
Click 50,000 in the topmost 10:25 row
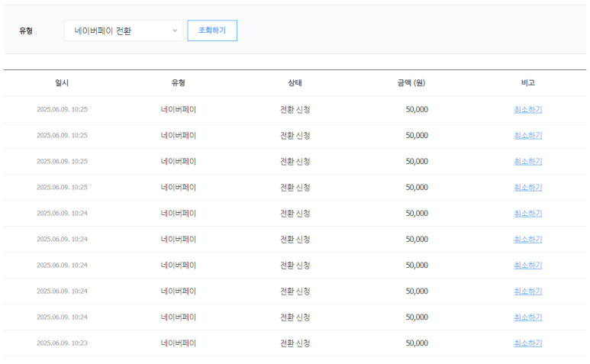click(x=417, y=109)
